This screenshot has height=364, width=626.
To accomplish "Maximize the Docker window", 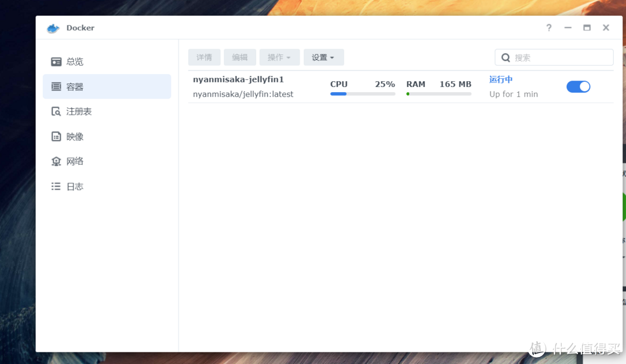I will [x=587, y=28].
